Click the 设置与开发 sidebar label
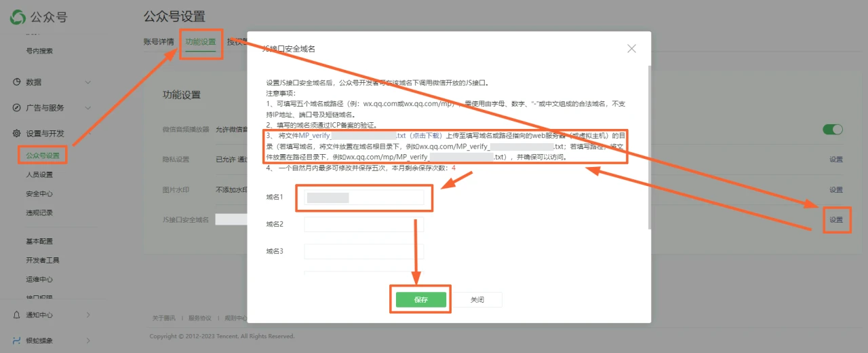Viewport: 868px width, 353px height. click(45, 134)
